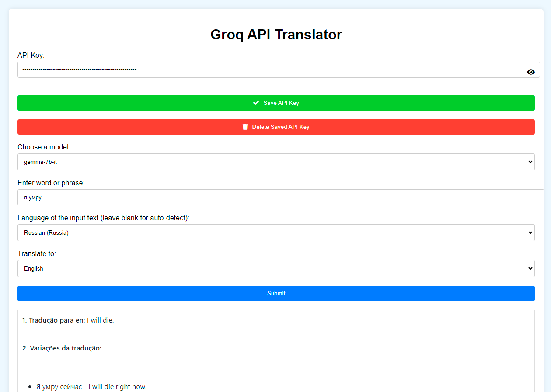Click the 'Tradução para en:' result line
The width and height of the screenshot is (551, 392).
68,320
